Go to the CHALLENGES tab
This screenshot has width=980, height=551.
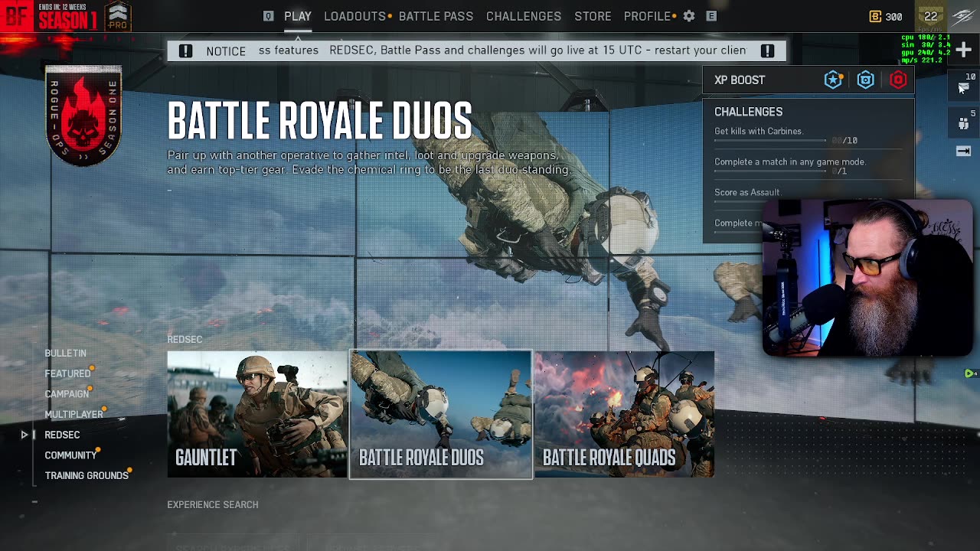[x=524, y=16]
